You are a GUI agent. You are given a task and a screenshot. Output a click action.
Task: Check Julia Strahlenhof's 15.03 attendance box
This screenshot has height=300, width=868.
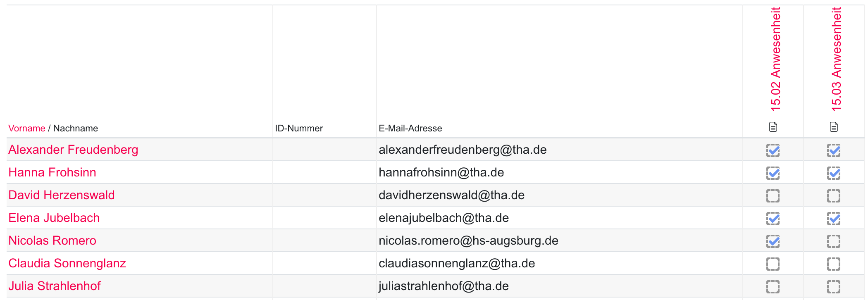pos(834,287)
